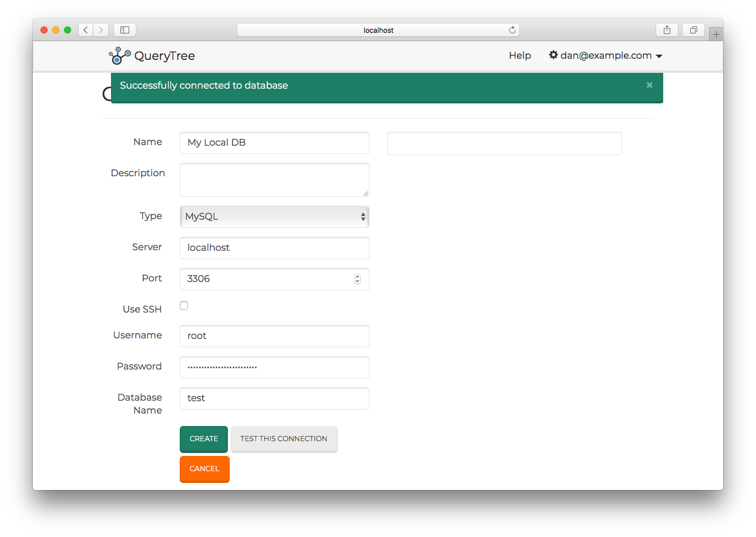The image size is (756, 537).
Task: Focus the Database Name field with test
Action: click(x=274, y=398)
